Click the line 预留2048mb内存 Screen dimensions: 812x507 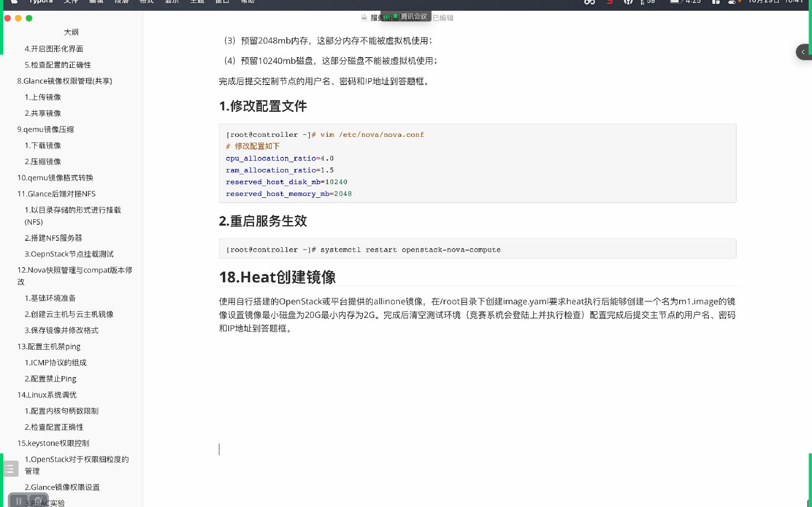click(x=328, y=41)
